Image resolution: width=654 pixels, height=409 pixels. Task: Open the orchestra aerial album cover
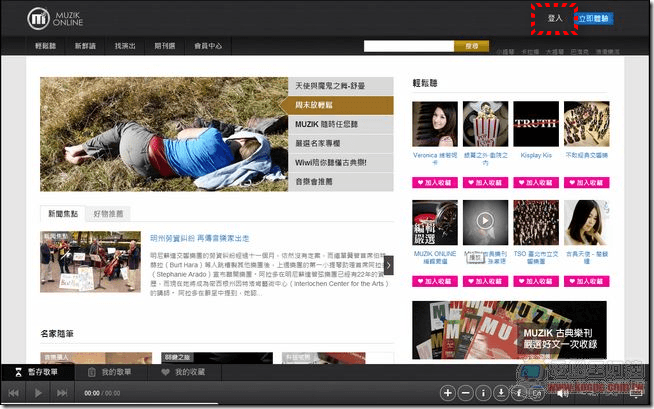(586, 124)
